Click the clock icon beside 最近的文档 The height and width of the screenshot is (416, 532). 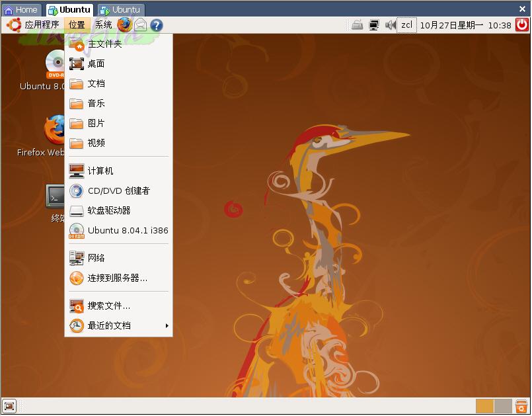coord(77,325)
